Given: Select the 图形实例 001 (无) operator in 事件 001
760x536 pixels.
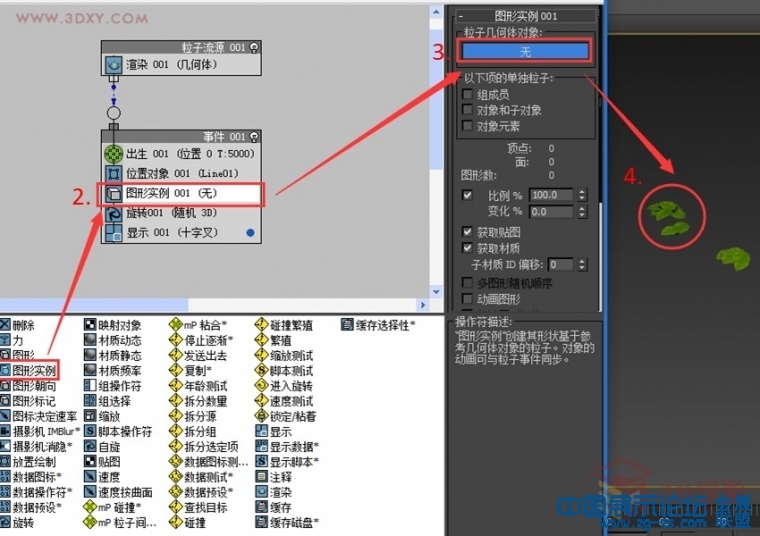Looking at the screenshot, I should 181,193.
